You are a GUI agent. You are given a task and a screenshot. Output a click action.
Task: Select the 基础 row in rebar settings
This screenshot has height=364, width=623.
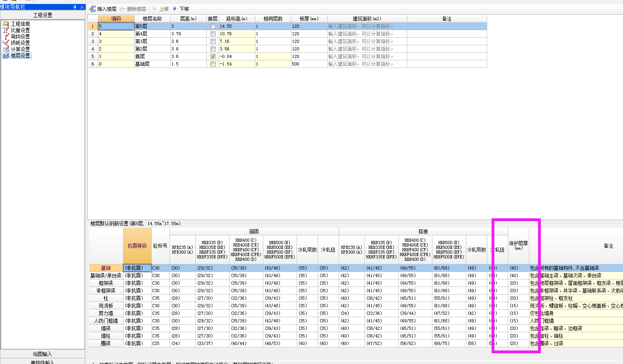tap(106, 268)
